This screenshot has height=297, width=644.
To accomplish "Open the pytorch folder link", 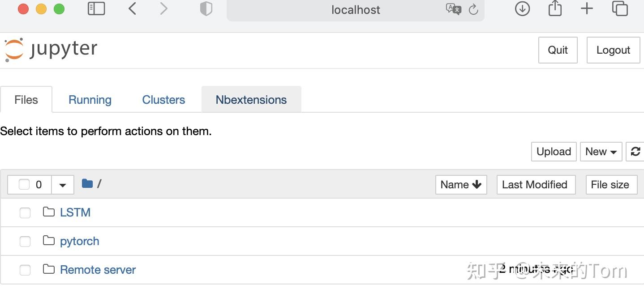I will click(80, 242).
